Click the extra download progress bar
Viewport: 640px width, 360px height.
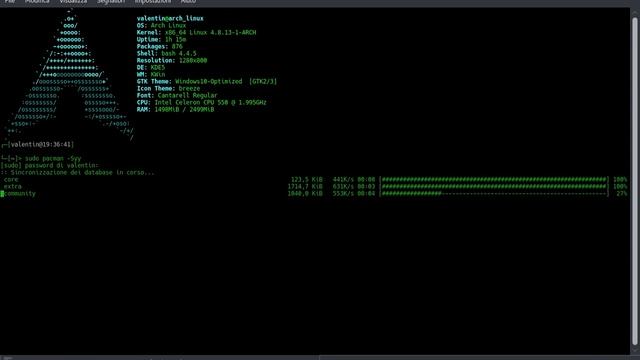pos(494,187)
